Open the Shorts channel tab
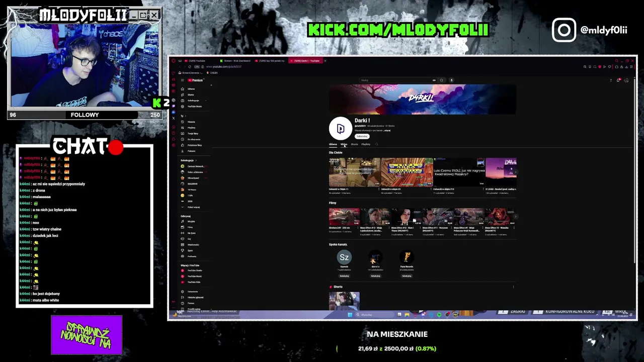 pyautogui.click(x=355, y=144)
